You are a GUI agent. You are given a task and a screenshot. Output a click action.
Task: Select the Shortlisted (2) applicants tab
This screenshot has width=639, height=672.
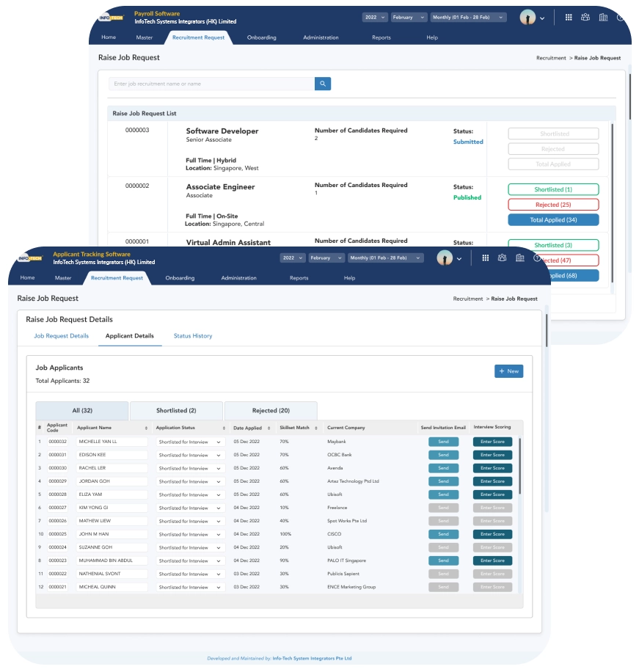click(x=176, y=411)
